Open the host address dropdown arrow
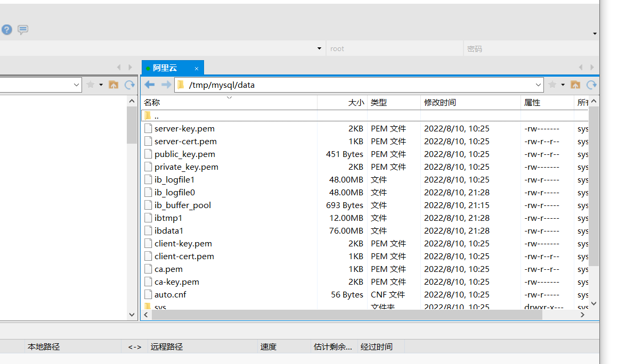 point(319,48)
